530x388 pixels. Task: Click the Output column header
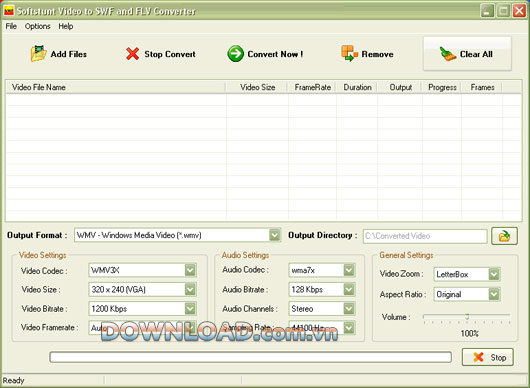400,87
